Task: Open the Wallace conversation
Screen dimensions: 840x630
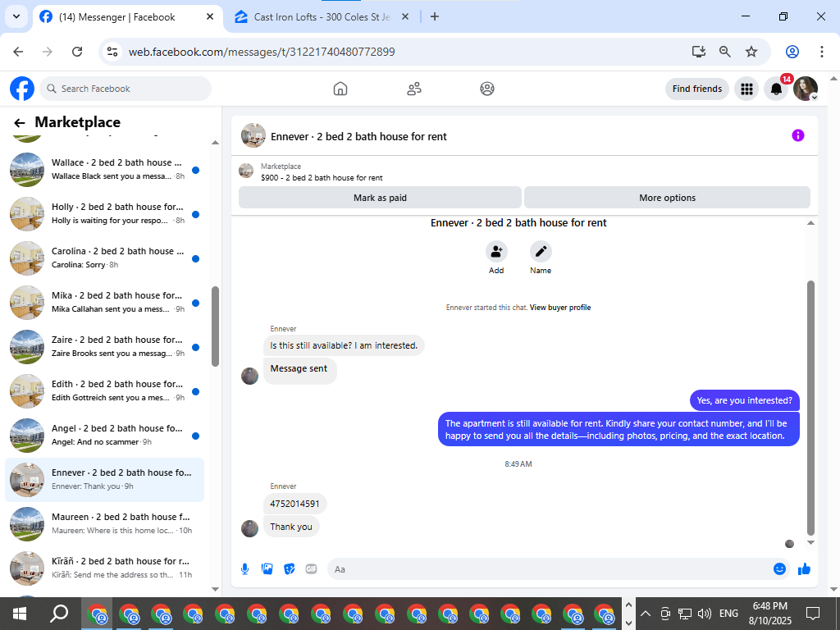Action: pos(104,169)
